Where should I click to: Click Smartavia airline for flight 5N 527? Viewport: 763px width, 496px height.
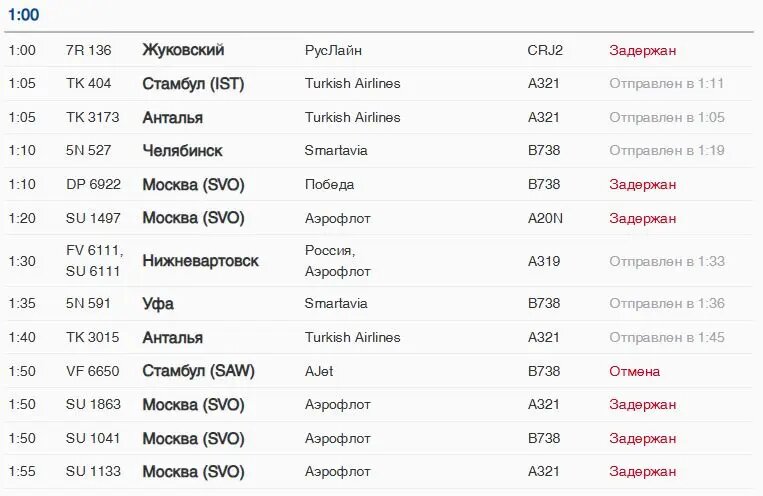coord(336,151)
